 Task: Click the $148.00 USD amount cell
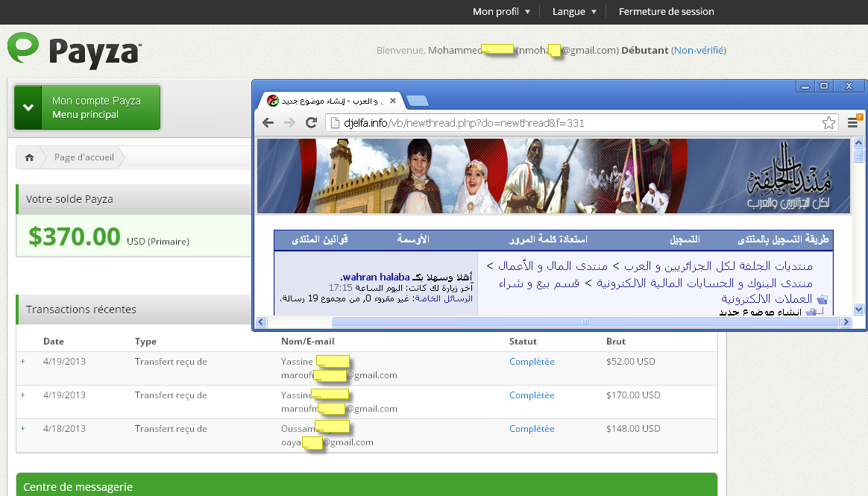[x=633, y=428]
